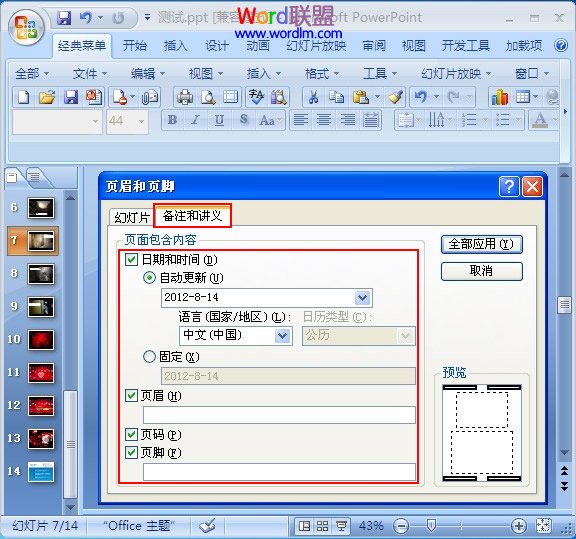Image resolution: width=576 pixels, height=539 pixels.
Task: Switch to the 幻灯片 dialog tab
Action: pos(132,217)
